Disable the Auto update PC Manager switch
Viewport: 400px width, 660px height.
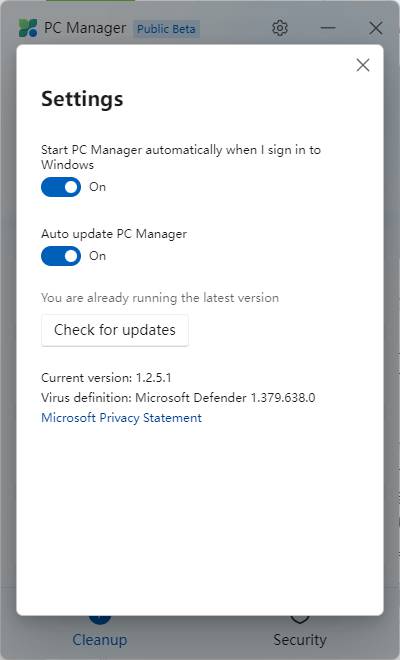click(61, 256)
